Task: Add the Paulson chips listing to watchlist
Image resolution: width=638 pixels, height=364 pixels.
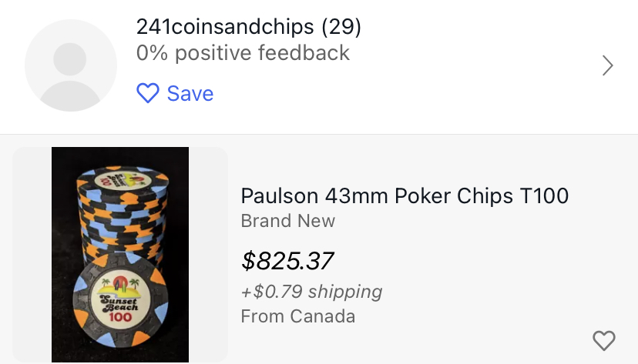Action: coord(603,340)
